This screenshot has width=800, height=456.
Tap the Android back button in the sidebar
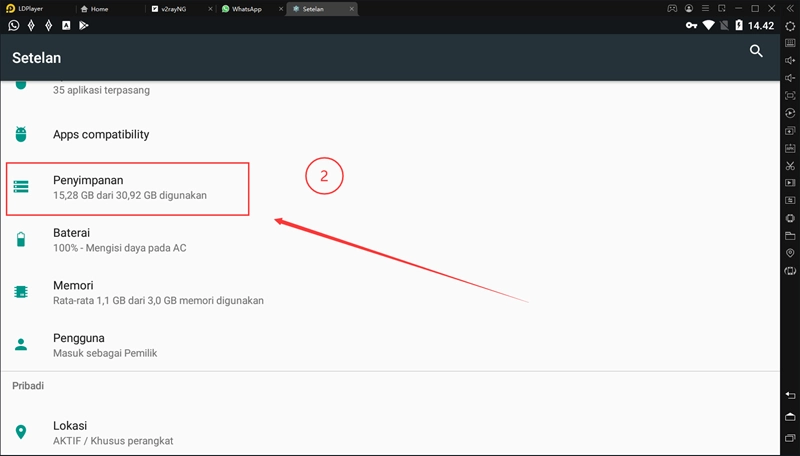coord(790,395)
